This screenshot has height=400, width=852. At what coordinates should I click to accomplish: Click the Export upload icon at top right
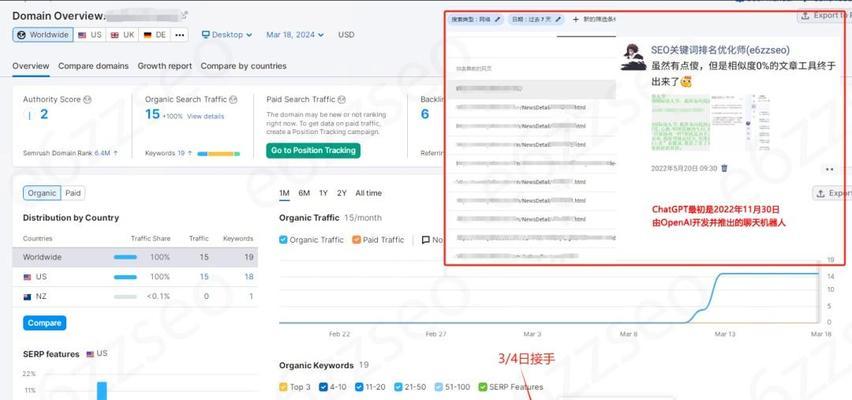click(805, 16)
